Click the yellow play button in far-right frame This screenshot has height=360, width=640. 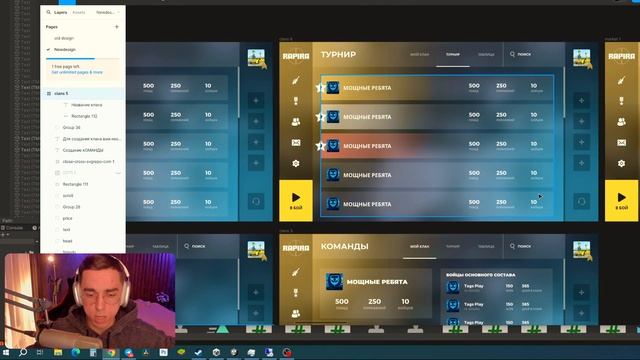pos(621,201)
